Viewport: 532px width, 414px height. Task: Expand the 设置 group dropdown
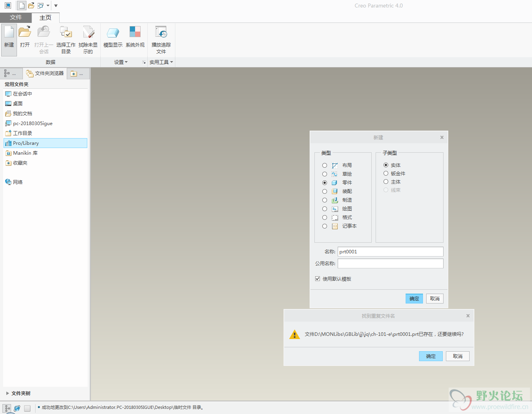click(121, 62)
